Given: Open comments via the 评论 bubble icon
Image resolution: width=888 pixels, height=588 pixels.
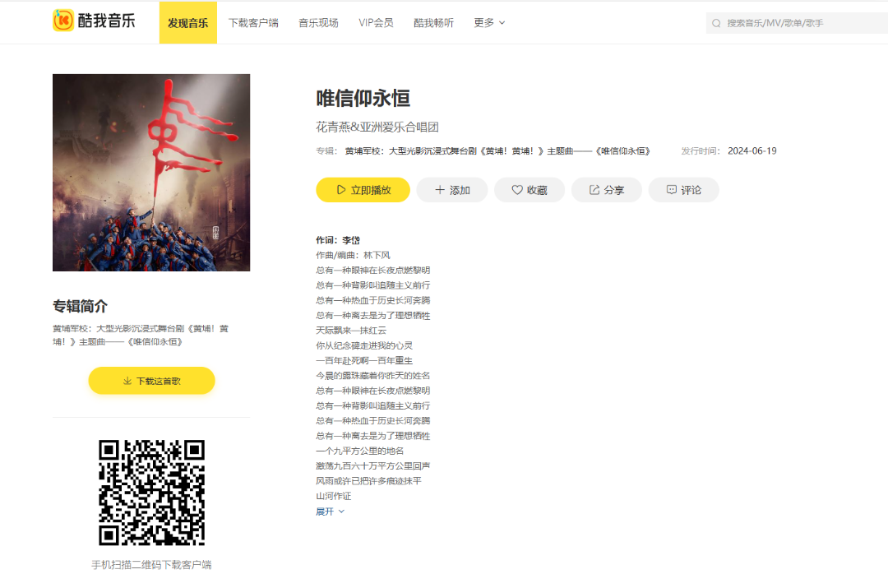Looking at the screenshot, I should [x=672, y=190].
